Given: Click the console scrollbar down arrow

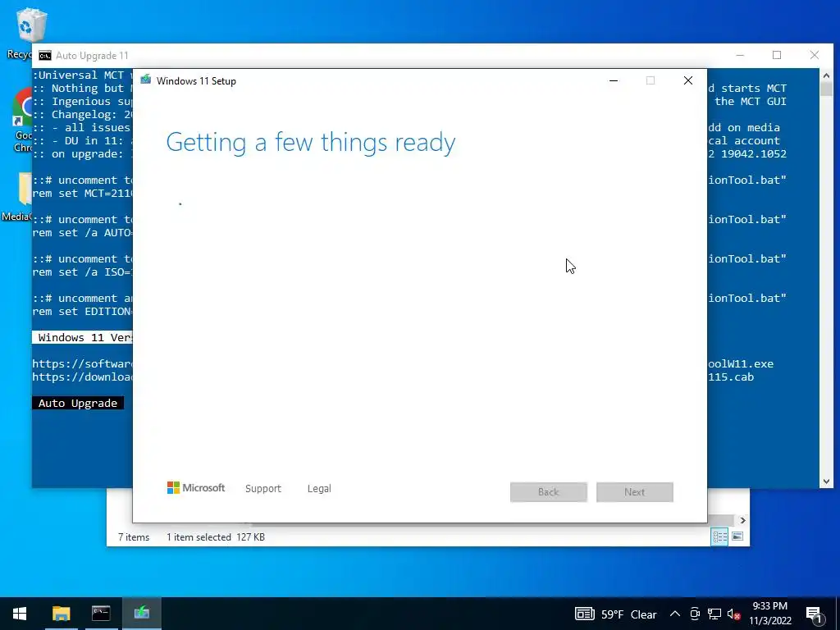Looking at the screenshot, I should click(x=826, y=482).
